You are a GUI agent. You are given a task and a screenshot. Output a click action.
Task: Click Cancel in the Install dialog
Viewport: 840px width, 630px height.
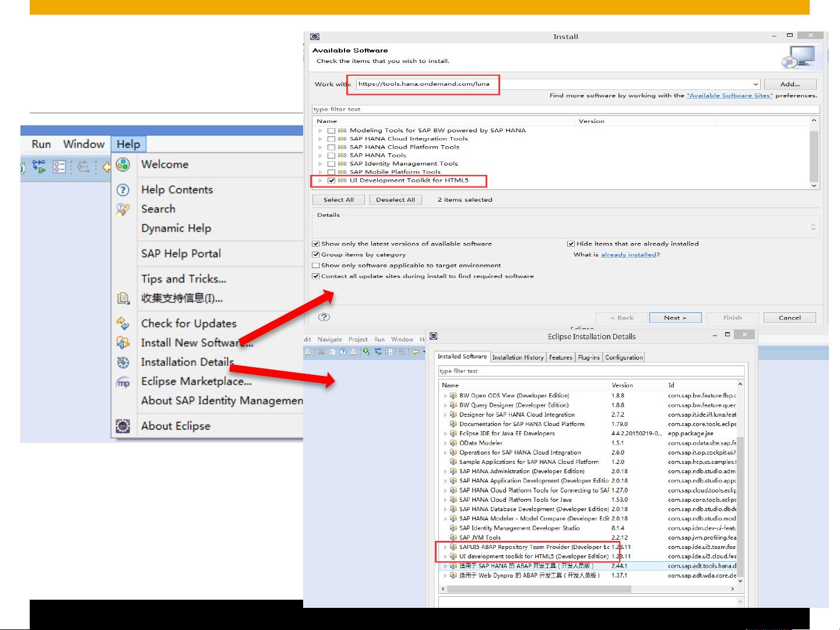pos(790,318)
